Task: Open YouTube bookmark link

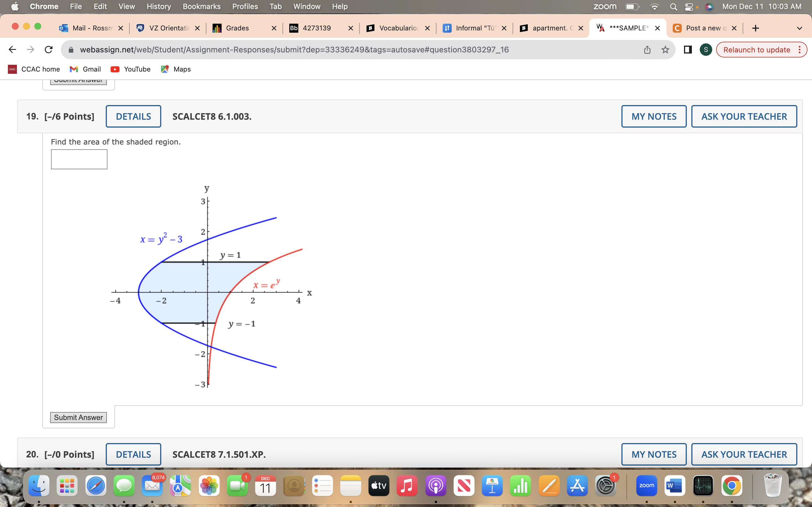Action: pyautogui.click(x=131, y=69)
